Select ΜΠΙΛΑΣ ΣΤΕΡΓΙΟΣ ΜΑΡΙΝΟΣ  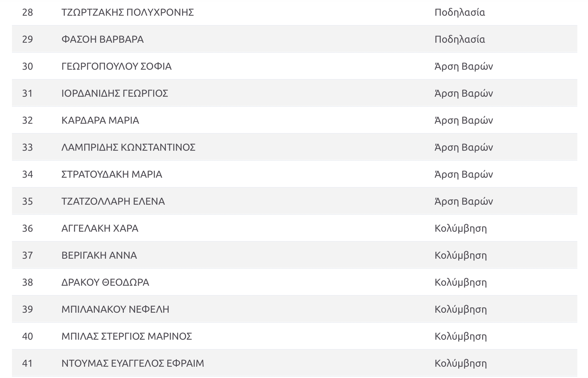pos(127,336)
